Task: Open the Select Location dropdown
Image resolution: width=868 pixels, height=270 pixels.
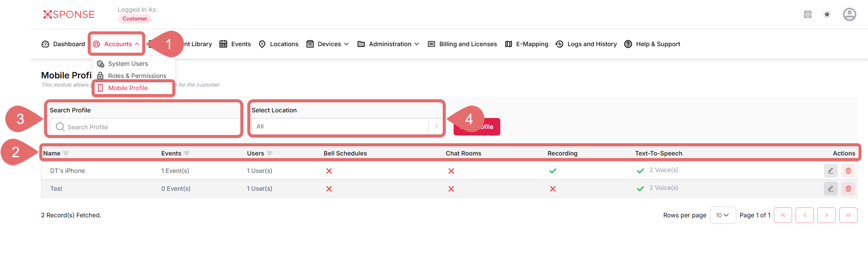Action: point(347,126)
